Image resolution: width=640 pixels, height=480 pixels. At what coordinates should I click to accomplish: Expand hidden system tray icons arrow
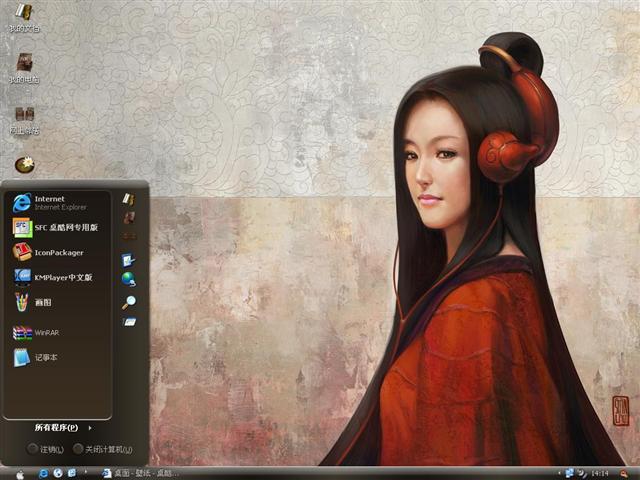(x=559, y=473)
